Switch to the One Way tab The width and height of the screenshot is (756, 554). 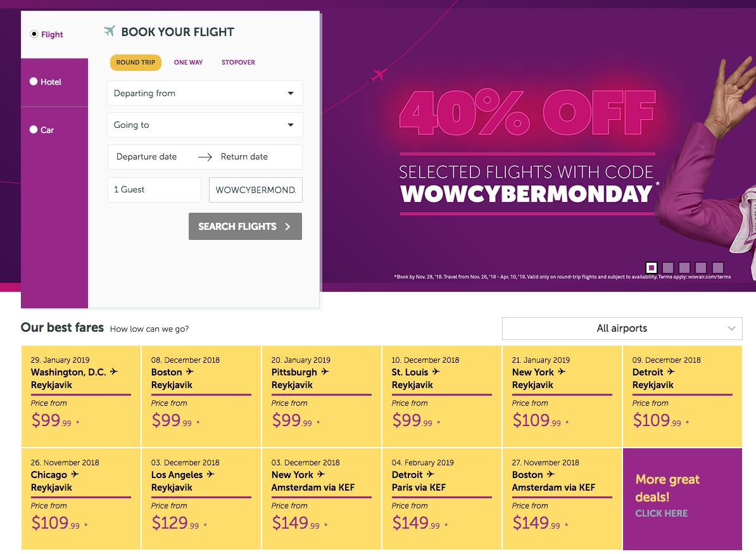click(188, 63)
